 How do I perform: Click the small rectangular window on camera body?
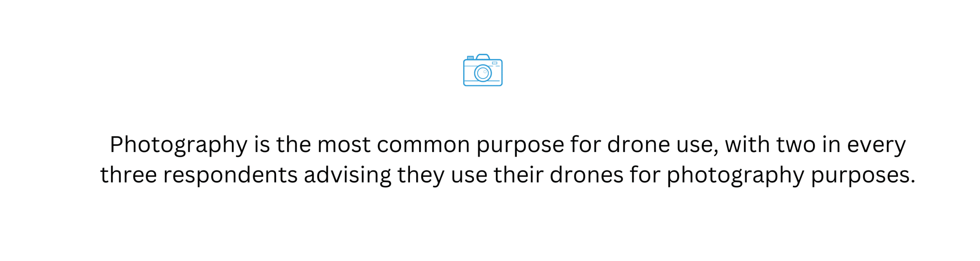click(x=495, y=63)
